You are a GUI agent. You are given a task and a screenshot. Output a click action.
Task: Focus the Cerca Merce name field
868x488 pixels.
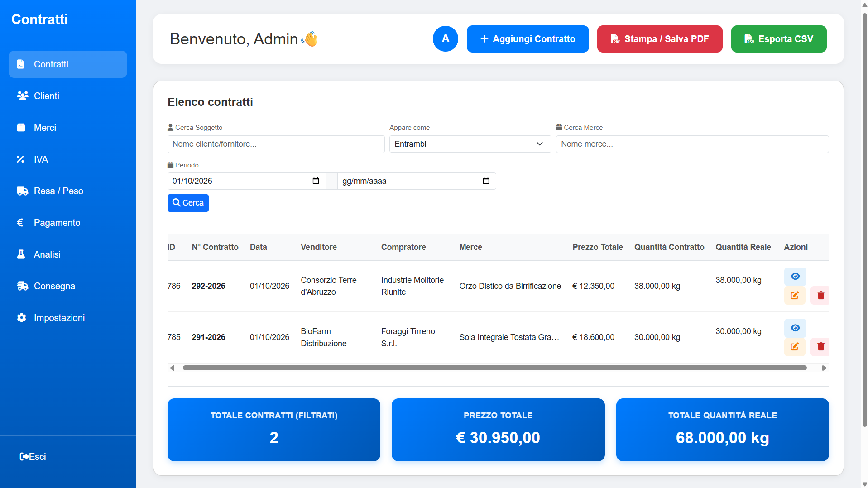click(692, 144)
